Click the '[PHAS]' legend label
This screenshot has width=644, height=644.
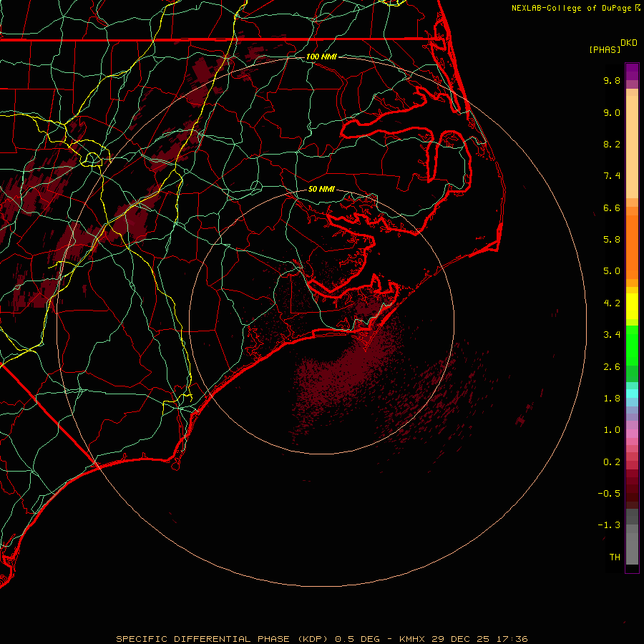click(x=605, y=49)
